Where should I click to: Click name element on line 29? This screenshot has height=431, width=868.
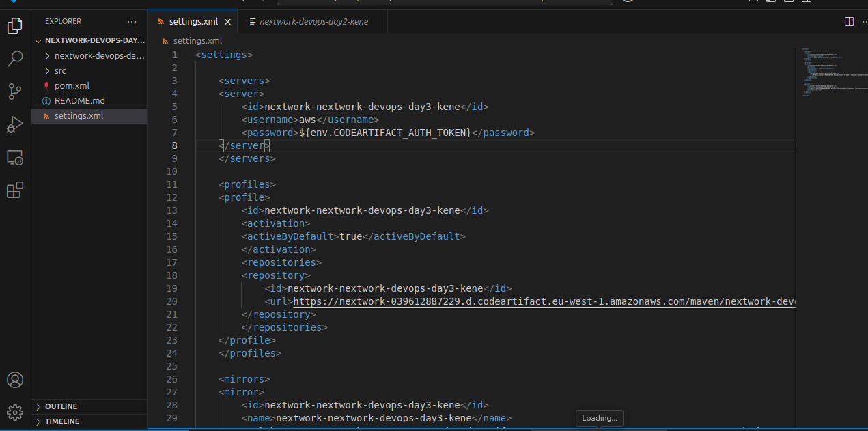(376, 418)
